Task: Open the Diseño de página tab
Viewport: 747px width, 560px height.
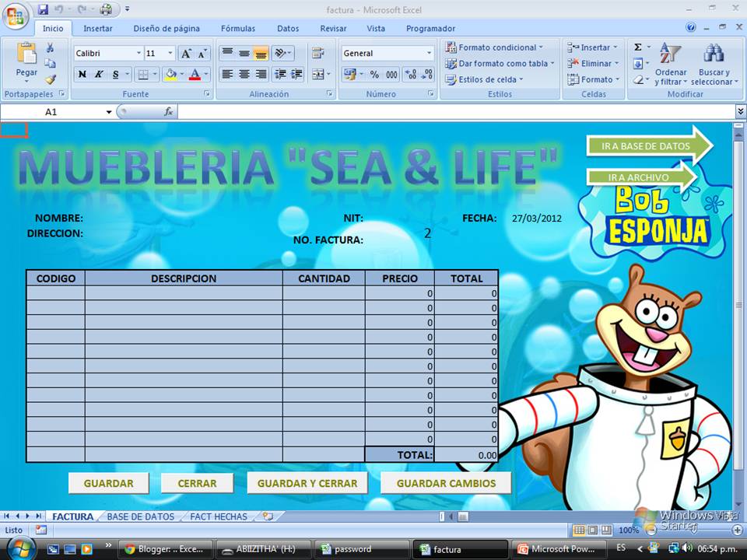Action: pos(167,29)
